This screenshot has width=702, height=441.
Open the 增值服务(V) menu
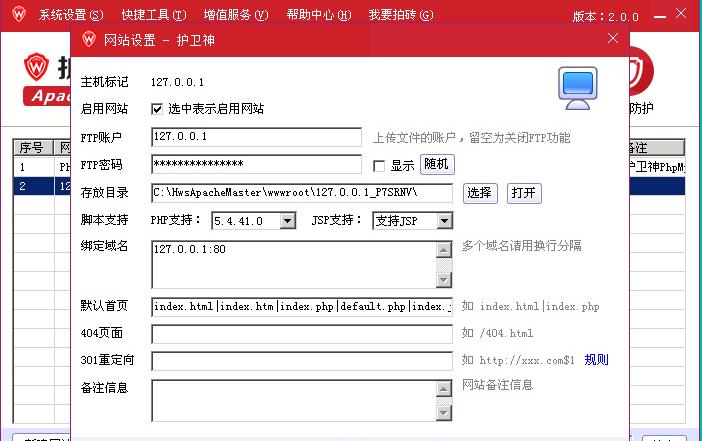pyautogui.click(x=236, y=15)
